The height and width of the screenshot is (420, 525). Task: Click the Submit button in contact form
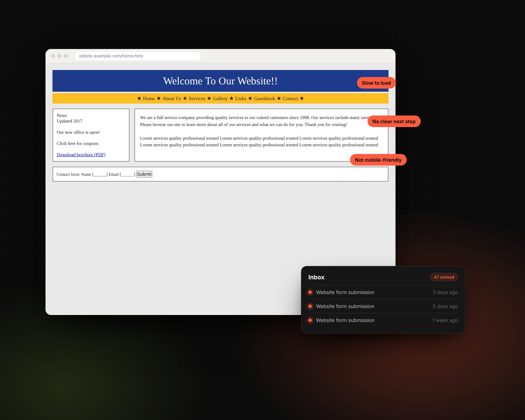[144, 174]
